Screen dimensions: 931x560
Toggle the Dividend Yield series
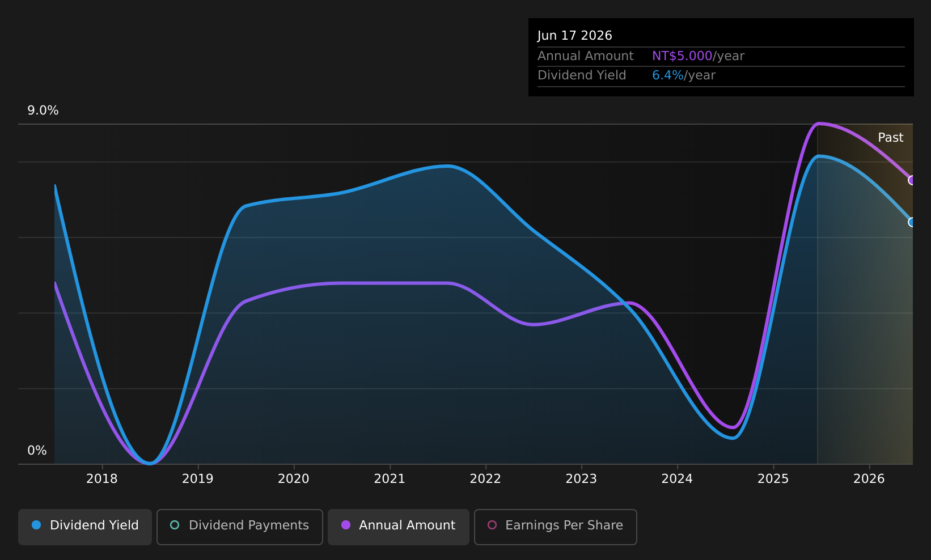85,527
